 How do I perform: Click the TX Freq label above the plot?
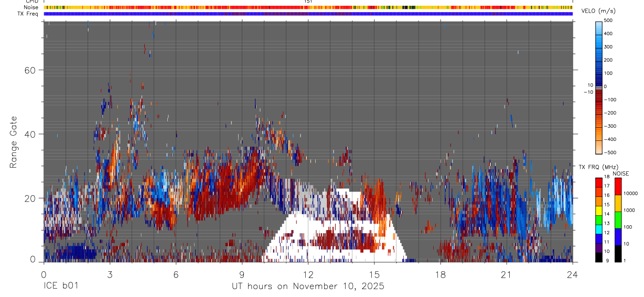coord(28,13)
